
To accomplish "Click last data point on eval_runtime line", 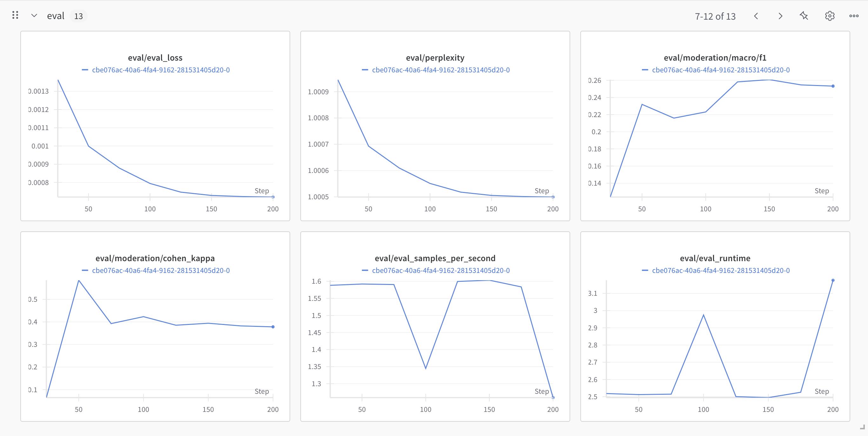I will coord(833,280).
